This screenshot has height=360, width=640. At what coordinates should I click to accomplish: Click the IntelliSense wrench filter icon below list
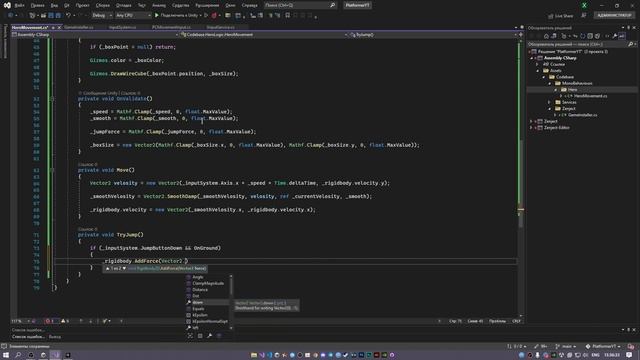pyautogui.click(x=209, y=336)
